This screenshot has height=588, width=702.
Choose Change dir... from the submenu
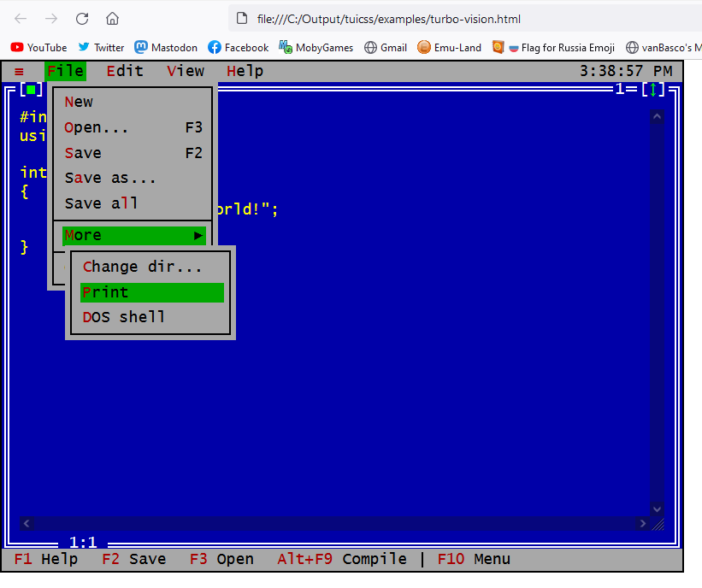pyautogui.click(x=152, y=267)
